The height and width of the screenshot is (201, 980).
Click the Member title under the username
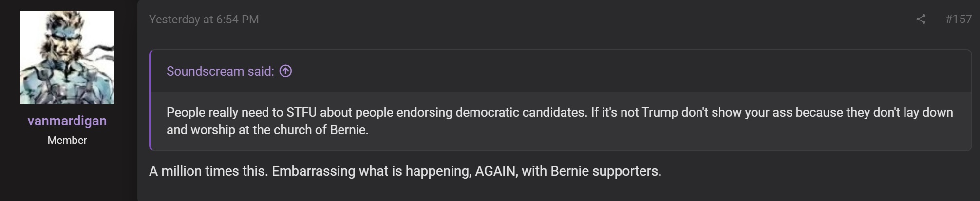[x=67, y=140]
